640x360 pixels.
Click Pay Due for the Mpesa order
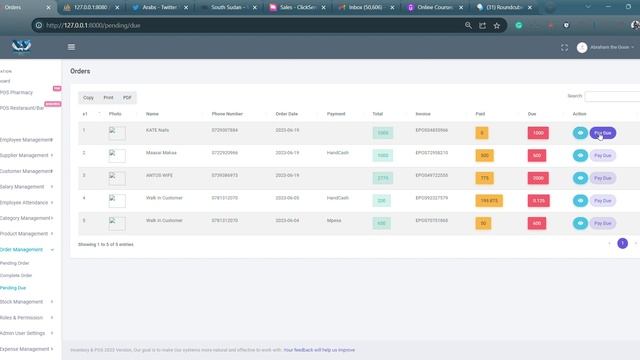coord(602,223)
